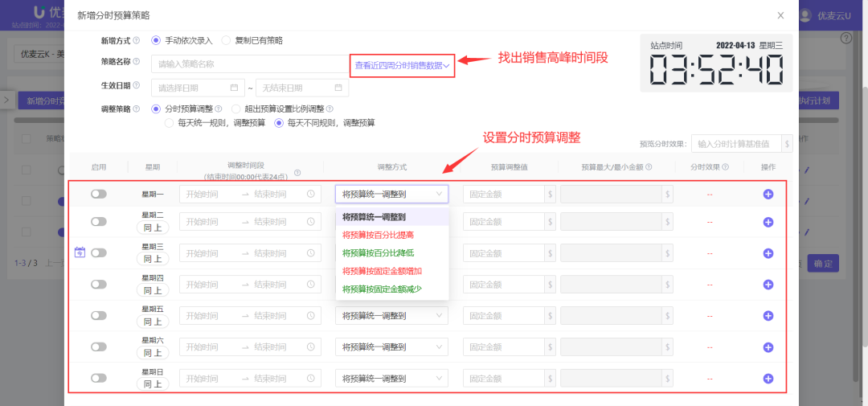
Task: Click the help icon next to 预算最大/最小金额
Action: pos(648,167)
